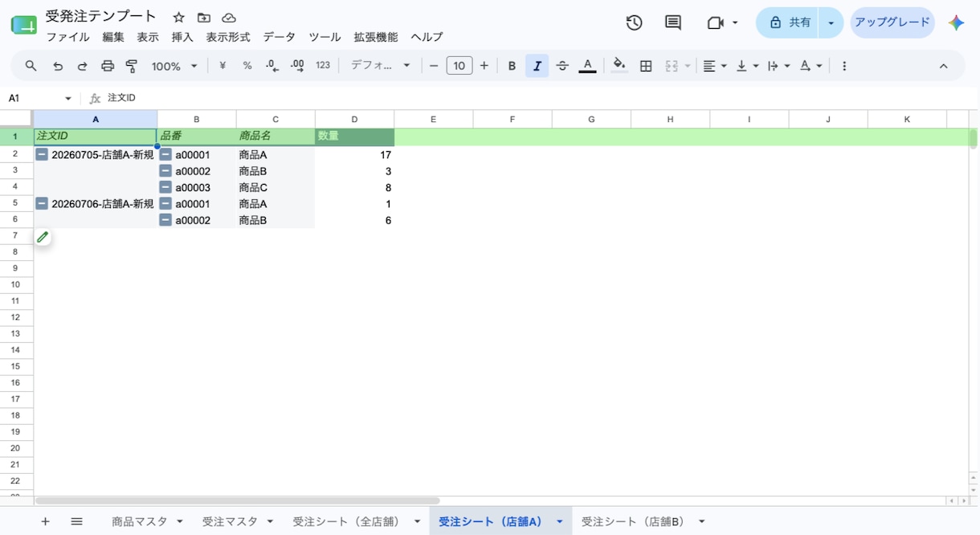This screenshot has width=980, height=535.
Task: Click the print icon
Action: point(108,66)
